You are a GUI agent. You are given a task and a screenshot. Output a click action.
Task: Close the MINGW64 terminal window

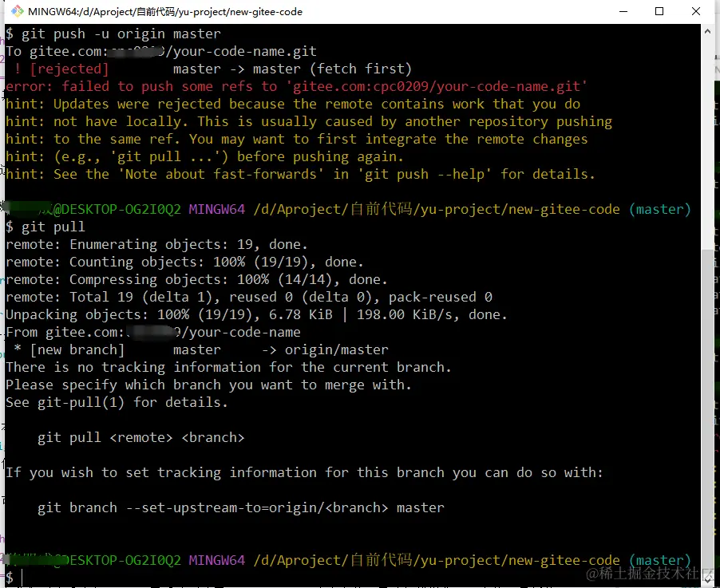[x=696, y=11]
